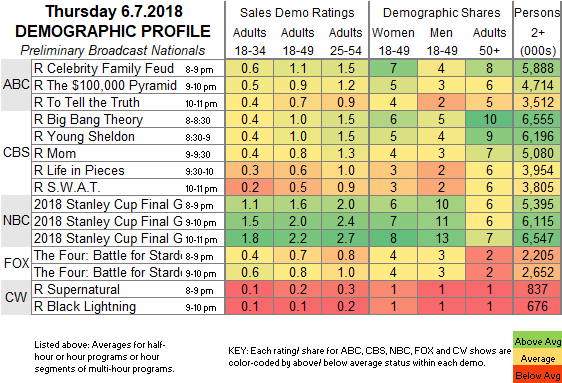Select the Men 18-49 column header
Screen dimensions: 562x383
click(442, 41)
